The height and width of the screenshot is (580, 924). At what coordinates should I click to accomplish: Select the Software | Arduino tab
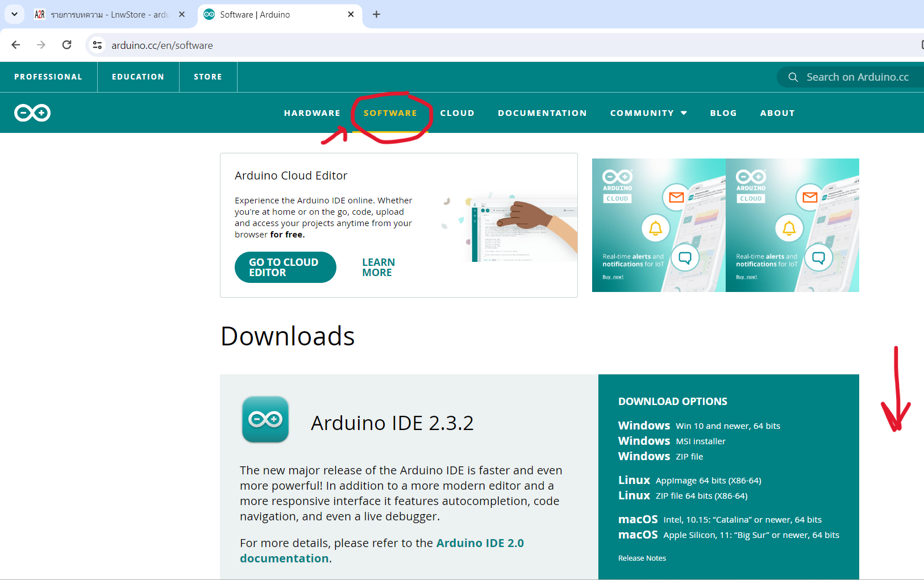[x=280, y=14]
